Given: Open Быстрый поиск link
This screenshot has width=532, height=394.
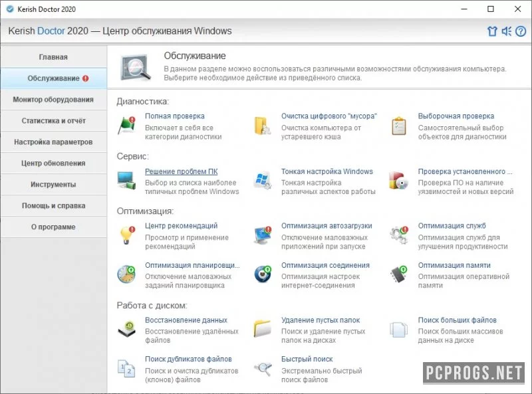Looking at the screenshot, I should click(x=307, y=359).
